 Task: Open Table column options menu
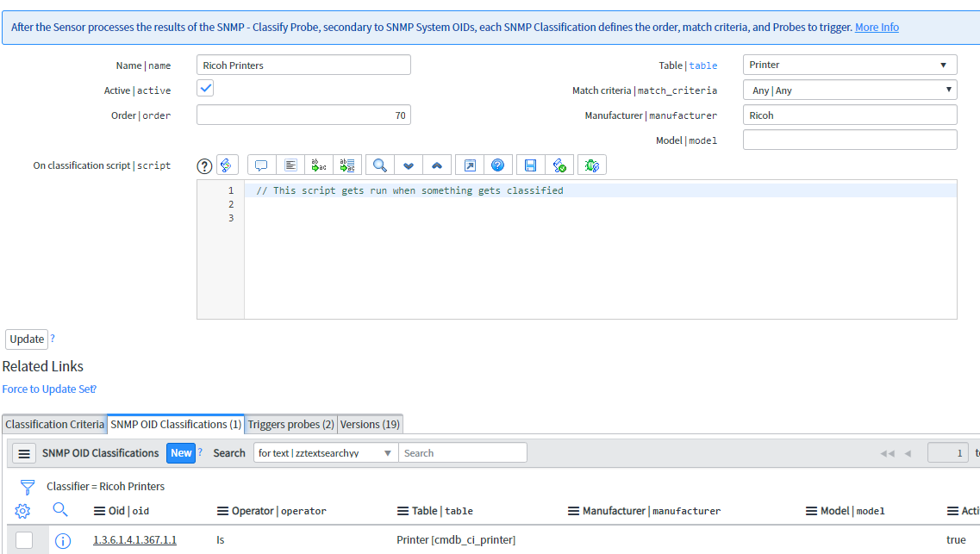coord(403,511)
